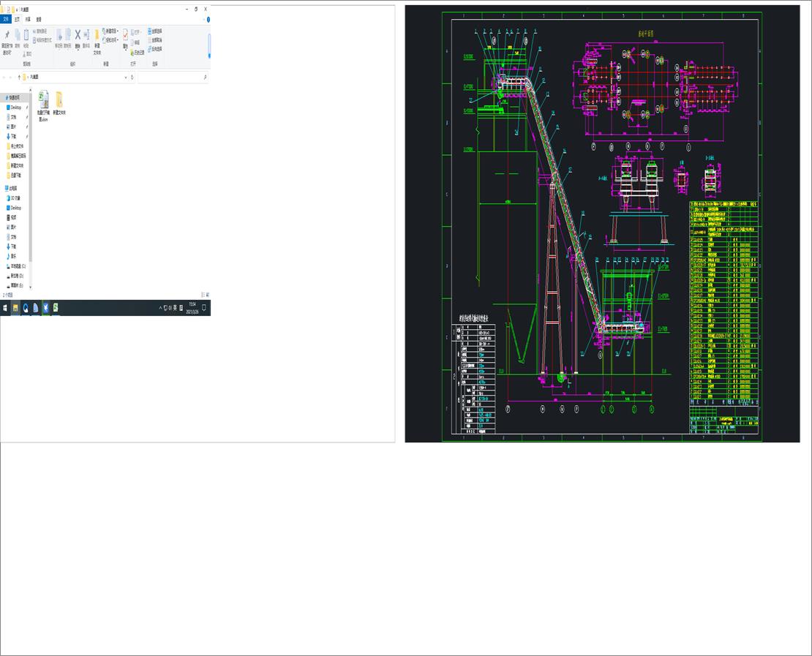Click the Explorer search box

(173, 77)
